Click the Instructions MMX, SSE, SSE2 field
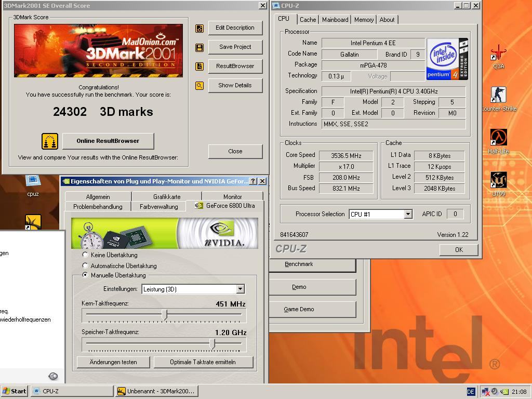The height and width of the screenshot is (399, 532). pyautogui.click(x=394, y=124)
